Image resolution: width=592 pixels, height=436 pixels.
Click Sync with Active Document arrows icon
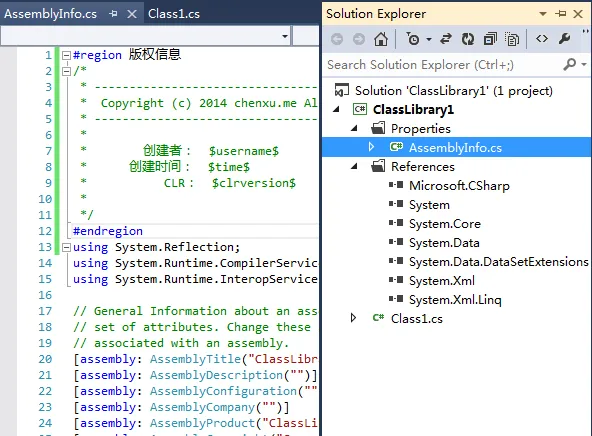coord(446,39)
